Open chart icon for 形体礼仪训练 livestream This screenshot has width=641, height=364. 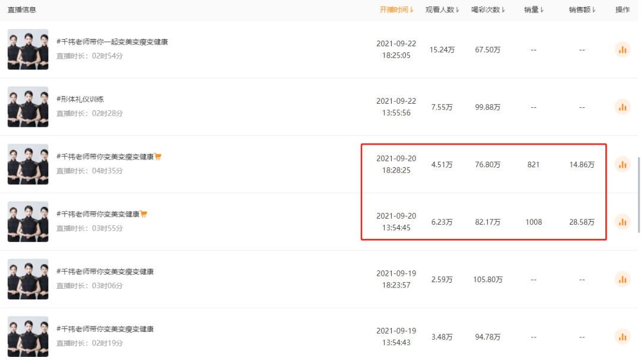point(623,107)
